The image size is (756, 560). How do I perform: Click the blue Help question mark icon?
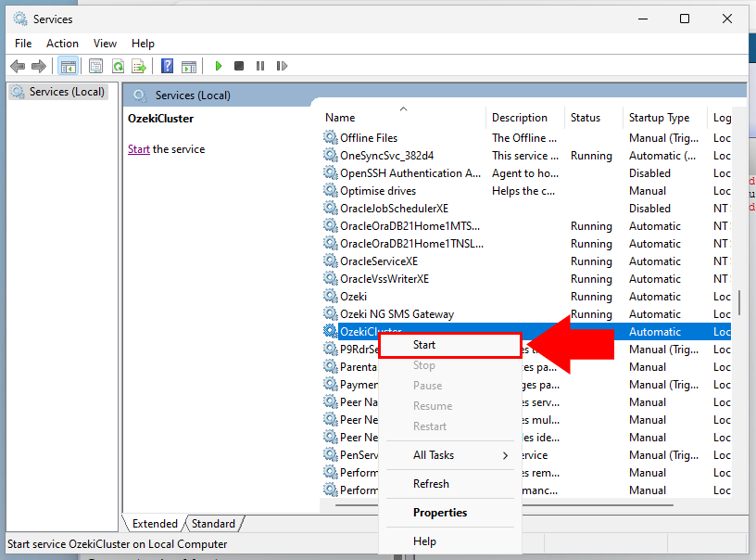pos(168,66)
